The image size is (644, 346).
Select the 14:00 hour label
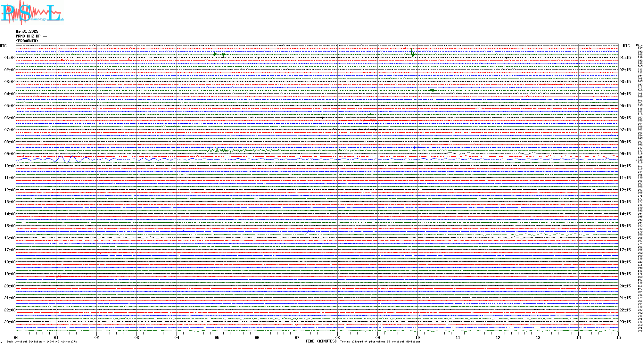10,214
